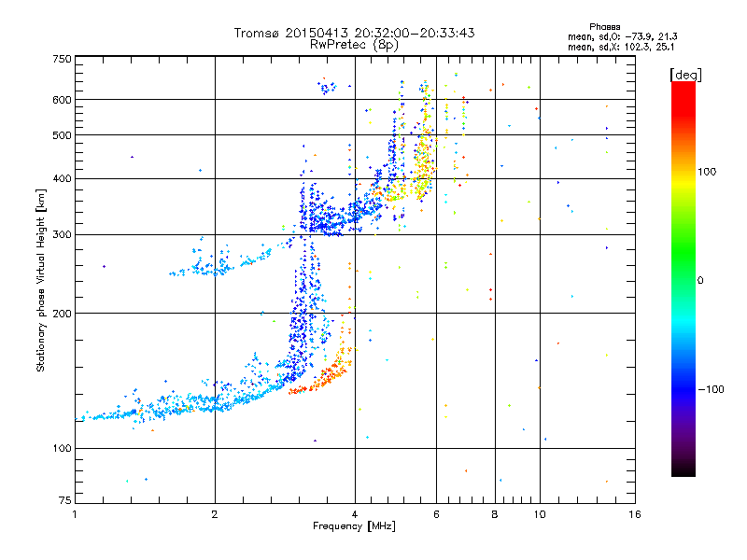The height and width of the screenshot is (560, 747).
Task: Click the y-axis tick label '75'
Action: click(x=65, y=500)
